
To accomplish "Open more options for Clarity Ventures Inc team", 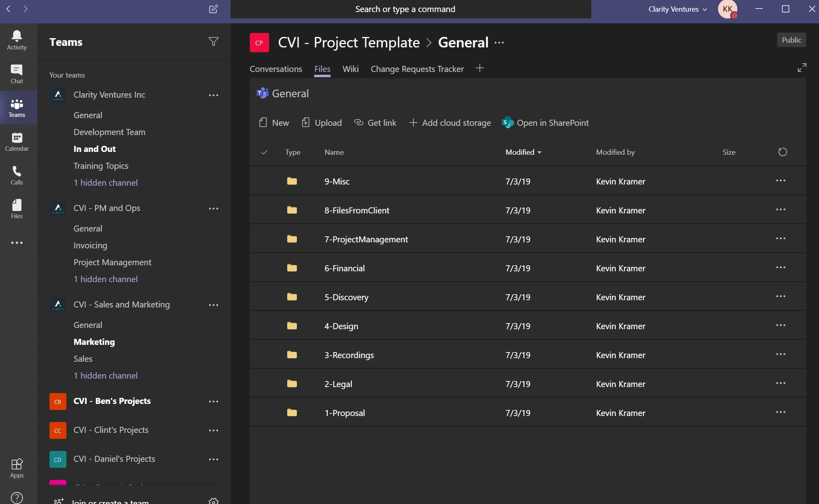I will (214, 95).
